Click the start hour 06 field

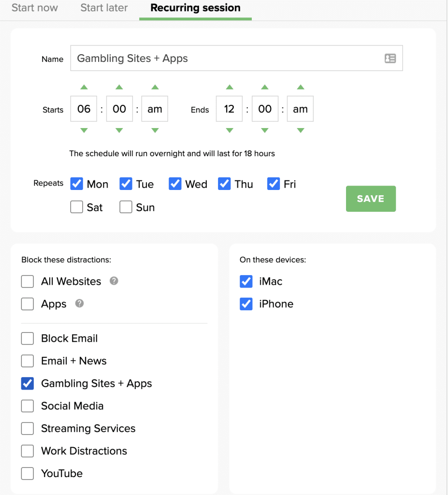coord(84,109)
